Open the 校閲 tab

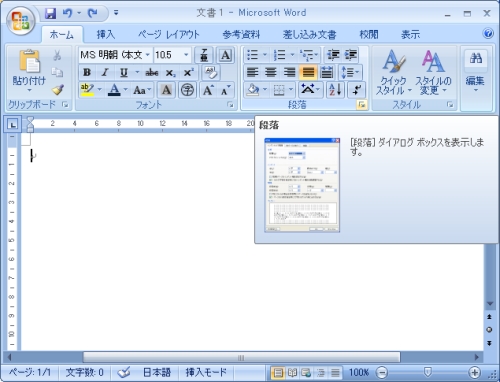[x=369, y=34]
